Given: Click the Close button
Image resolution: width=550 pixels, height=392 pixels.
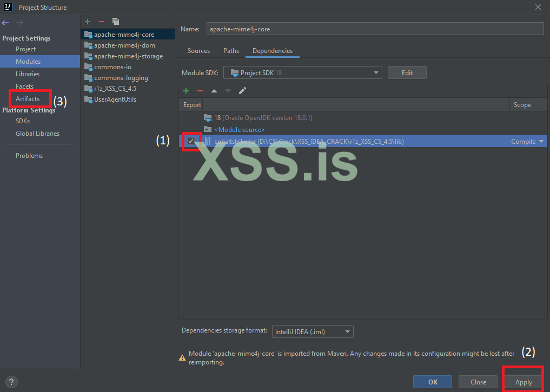Looking at the screenshot, I should (x=478, y=382).
